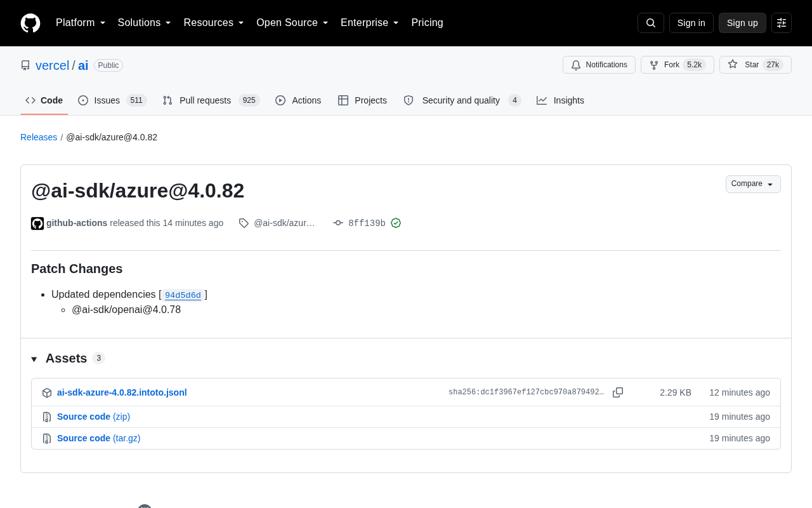Click the Patch Changes heading

77,269
